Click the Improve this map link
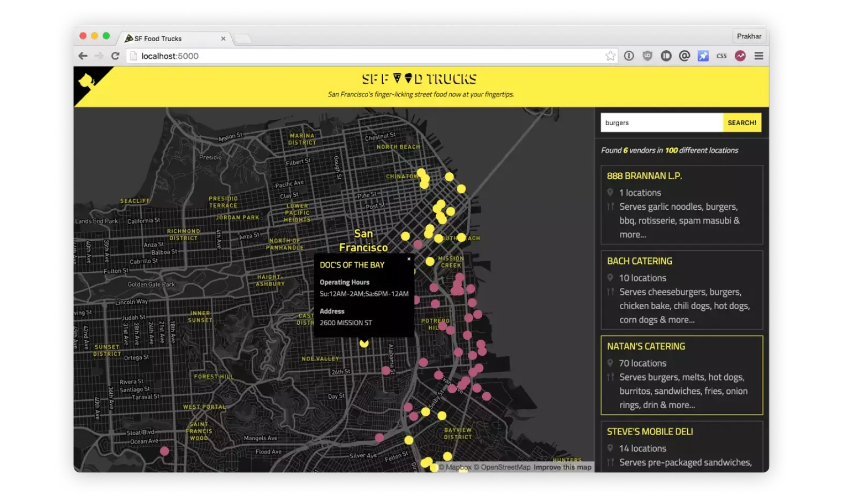The height and width of the screenshot is (504, 843). coord(562,467)
